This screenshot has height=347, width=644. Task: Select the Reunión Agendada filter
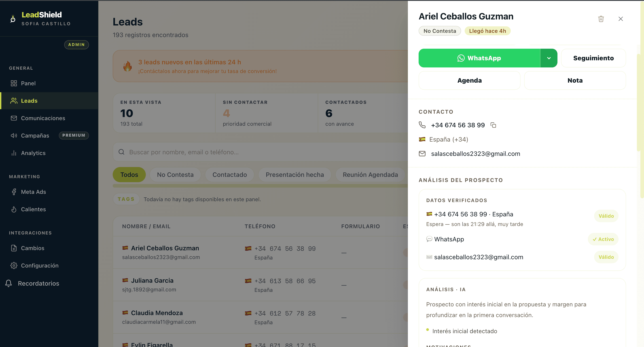[370, 174]
